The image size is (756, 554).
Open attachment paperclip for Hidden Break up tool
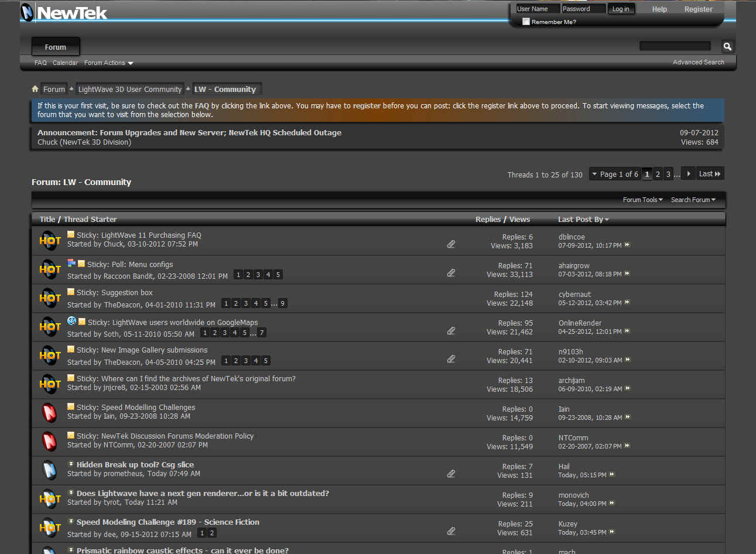click(451, 473)
